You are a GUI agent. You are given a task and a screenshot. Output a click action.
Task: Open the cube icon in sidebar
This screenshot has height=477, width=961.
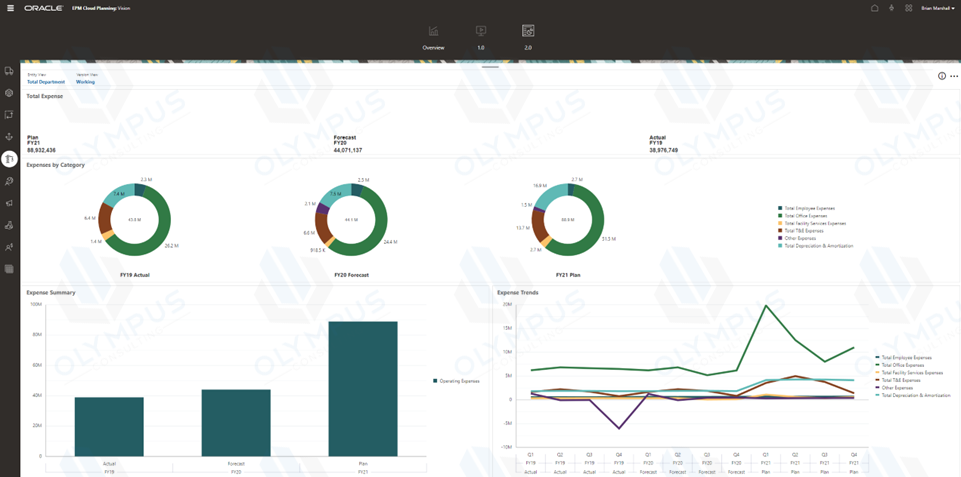tap(9, 93)
